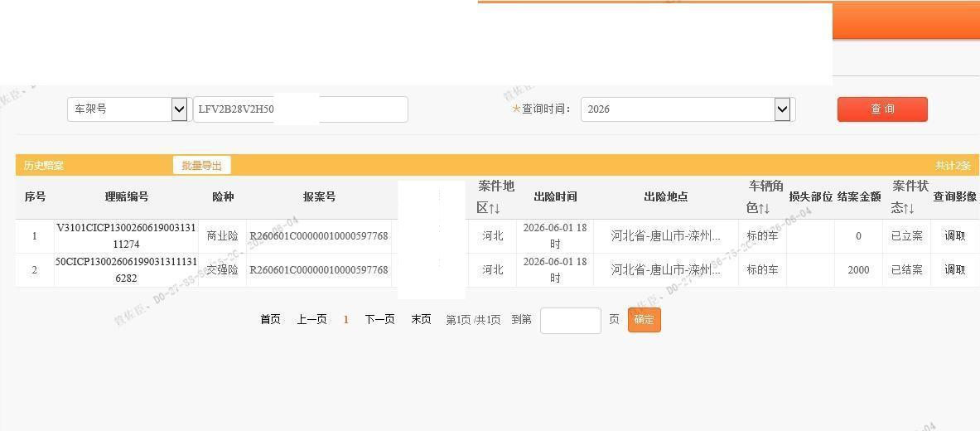The image size is (980, 431).
Task: Click the 出险地点 column header
Action: tap(666, 196)
